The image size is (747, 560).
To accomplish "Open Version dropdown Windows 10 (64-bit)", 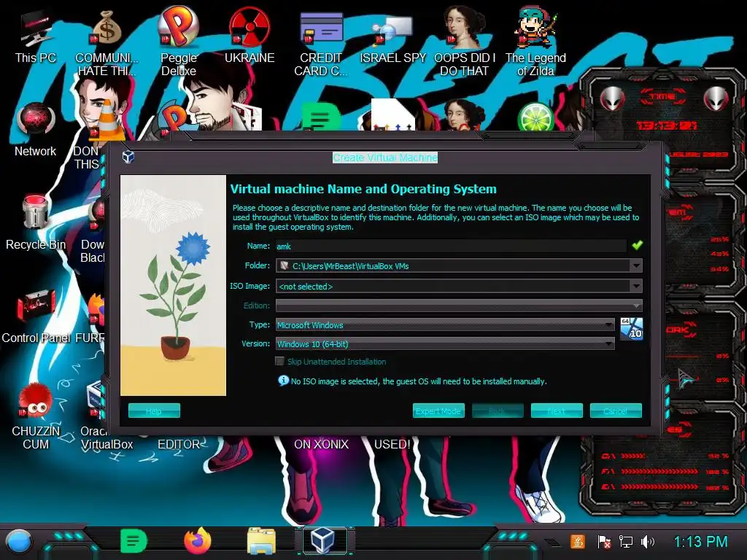I will [x=445, y=344].
